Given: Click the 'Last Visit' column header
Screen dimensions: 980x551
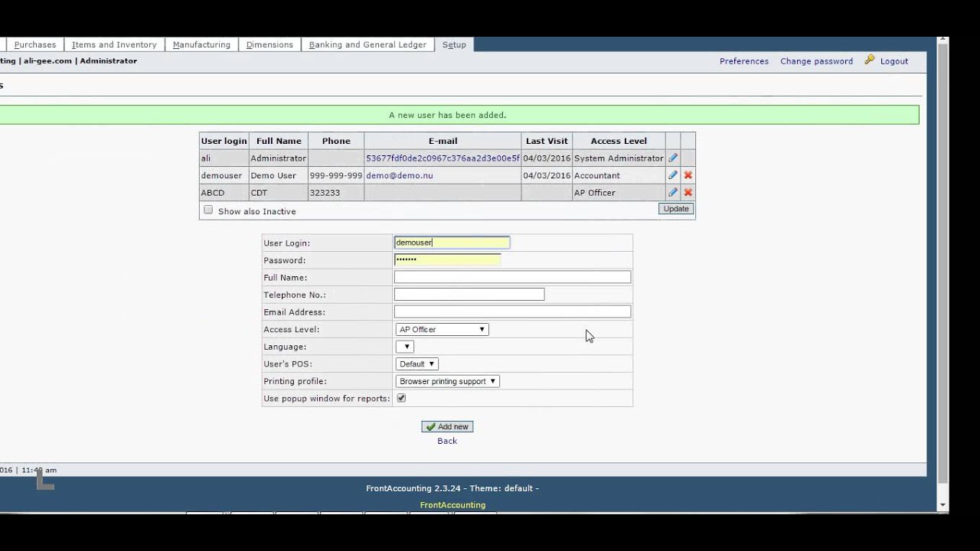Looking at the screenshot, I should pyautogui.click(x=547, y=141).
